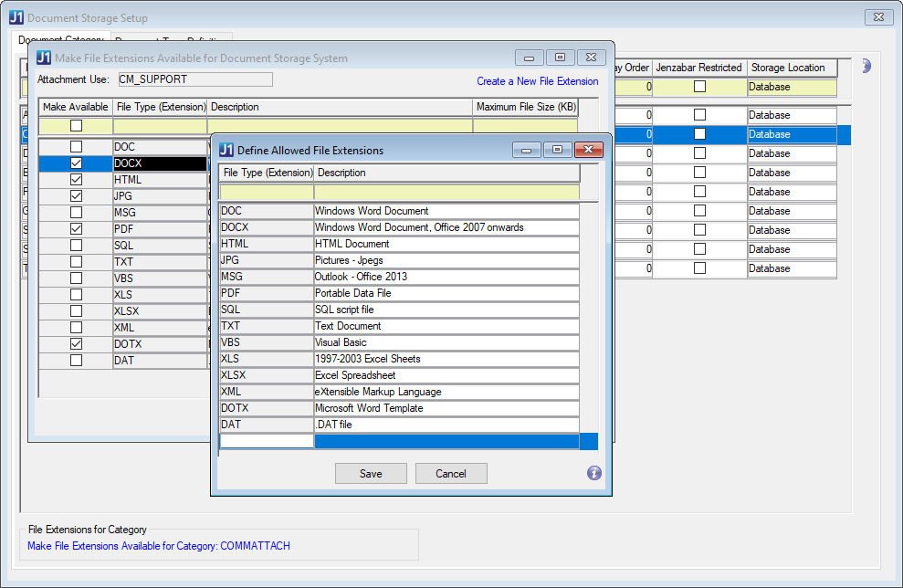The height and width of the screenshot is (588, 903).
Task: Open Make File Extensions Available for Category link
Action: [x=159, y=546]
